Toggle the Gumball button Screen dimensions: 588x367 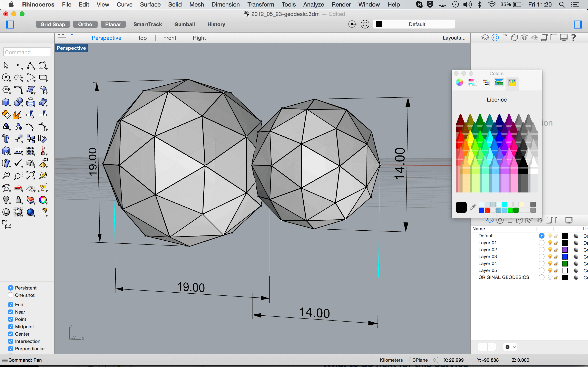(184, 24)
